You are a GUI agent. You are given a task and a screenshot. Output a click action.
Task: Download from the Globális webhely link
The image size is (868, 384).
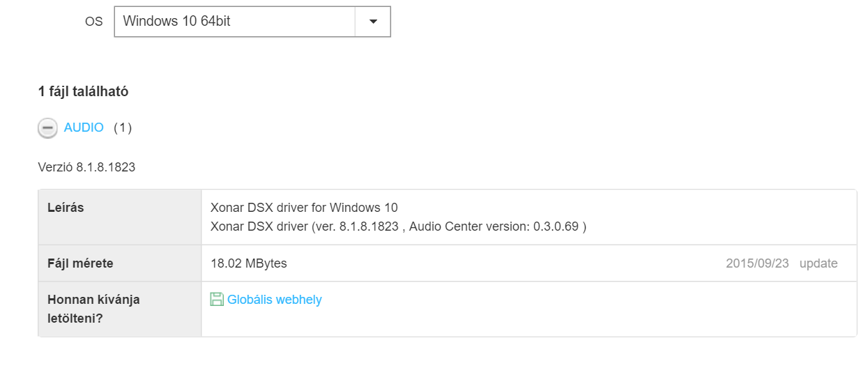(275, 300)
